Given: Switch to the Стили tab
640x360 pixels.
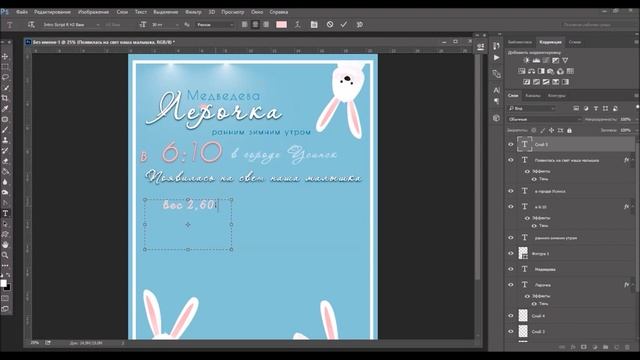Looking at the screenshot, I should (x=575, y=42).
